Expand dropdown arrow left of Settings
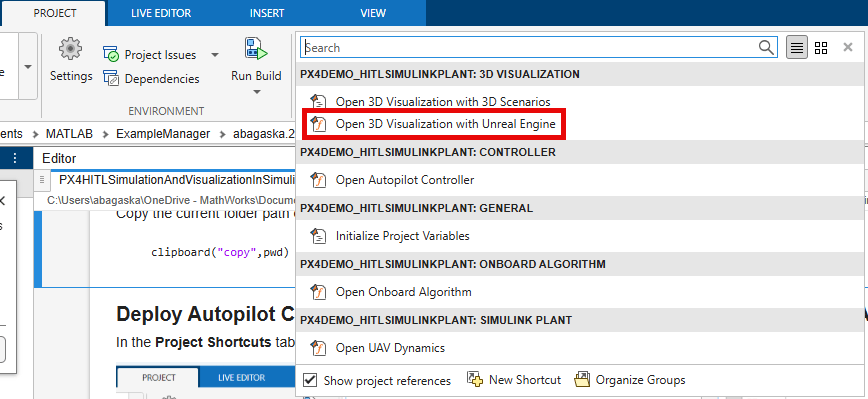The width and height of the screenshot is (868, 399). (28, 66)
